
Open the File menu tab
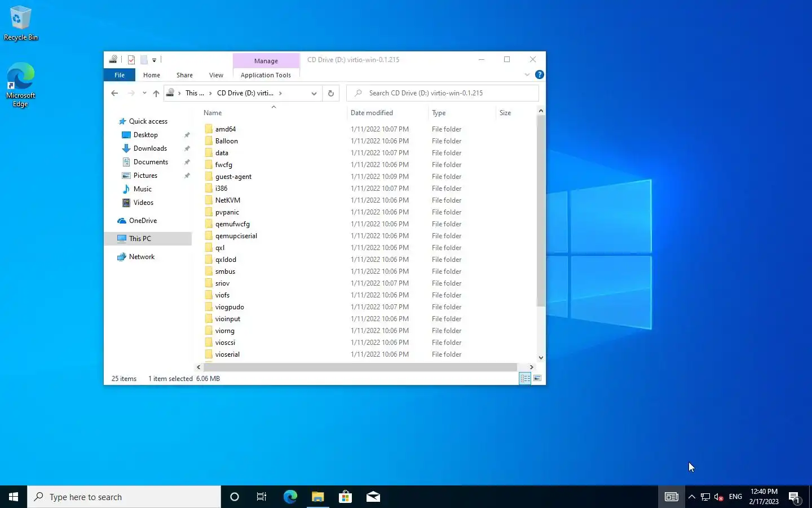click(x=120, y=75)
